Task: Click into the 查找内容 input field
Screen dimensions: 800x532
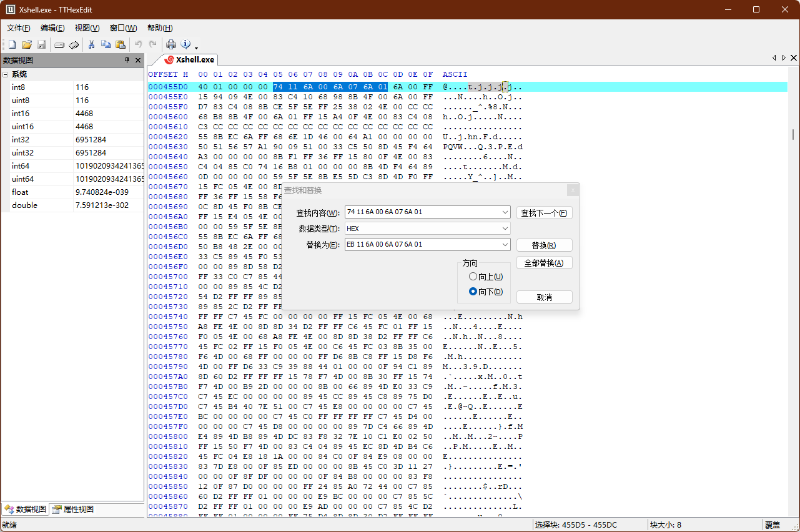Action: point(422,212)
